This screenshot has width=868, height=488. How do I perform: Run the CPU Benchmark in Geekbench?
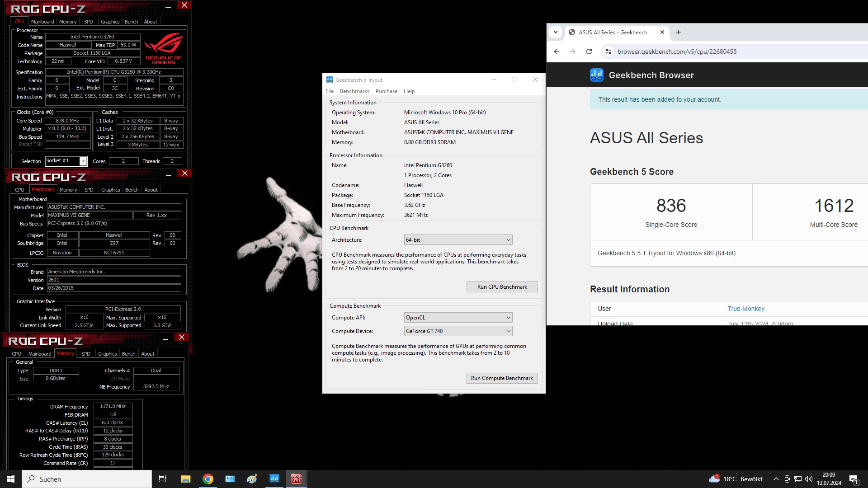click(502, 287)
